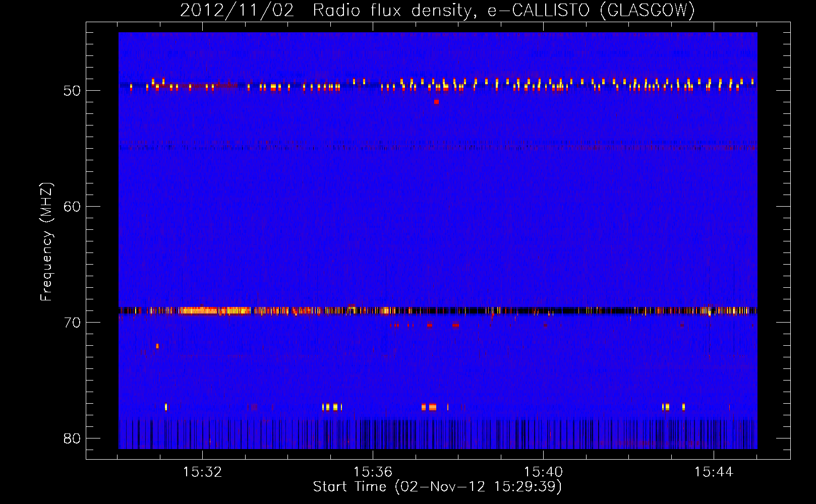
Task: Click the "Start Time (02-Nov-12 15:29:39)" label
Action: tap(437, 487)
